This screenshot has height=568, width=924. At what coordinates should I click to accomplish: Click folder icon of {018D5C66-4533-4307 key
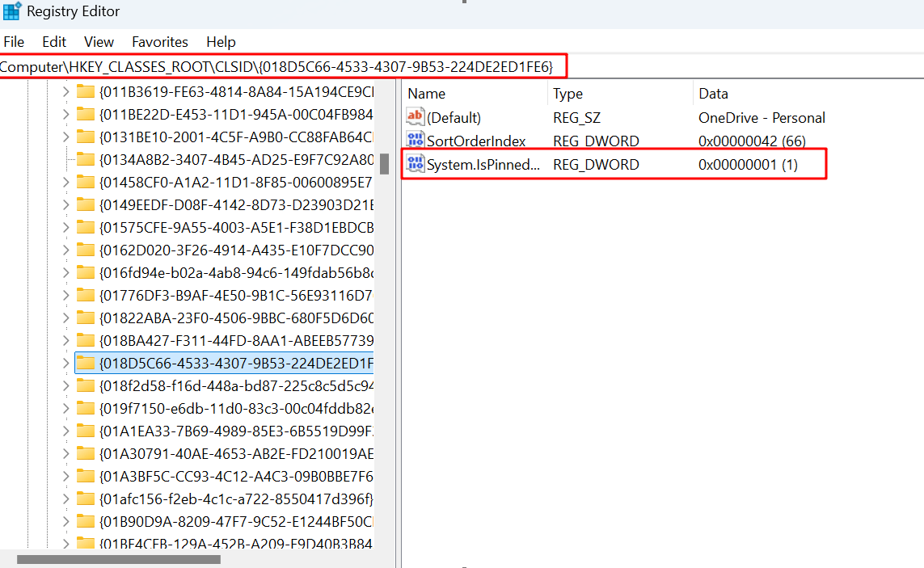(x=86, y=363)
